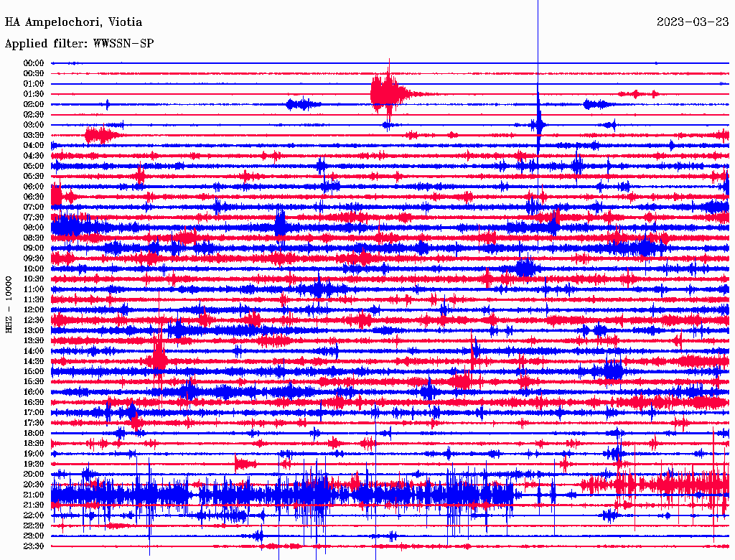735x560 pixels.
Task: Click the vertical HHZ - 10000 axis label
Action: coord(9,304)
